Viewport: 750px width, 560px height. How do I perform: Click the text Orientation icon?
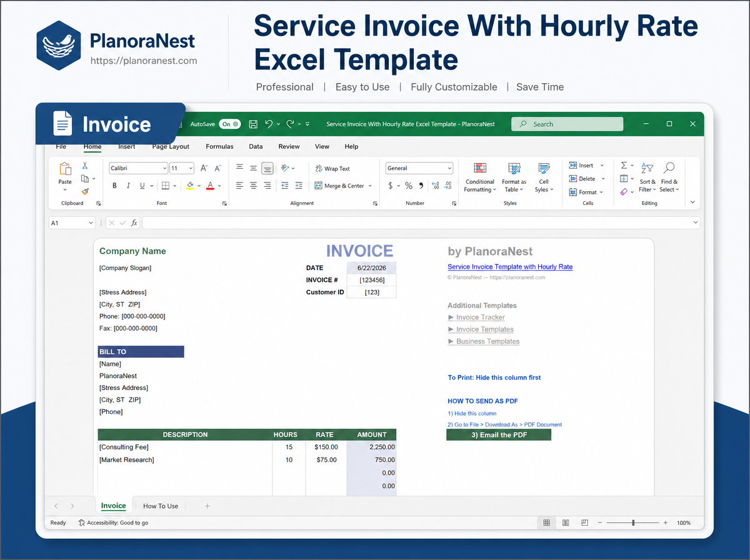[x=285, y=168]
